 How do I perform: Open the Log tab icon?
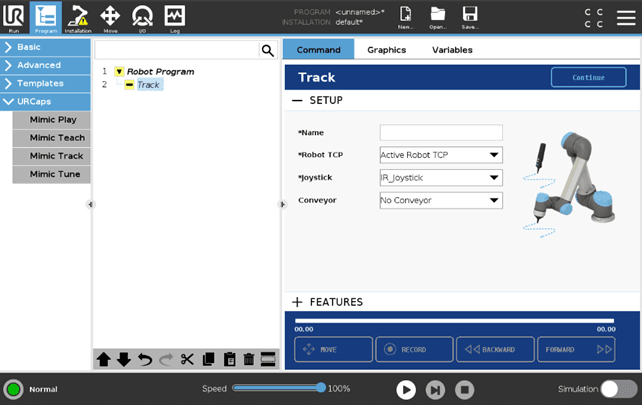(x=174, y=17)
